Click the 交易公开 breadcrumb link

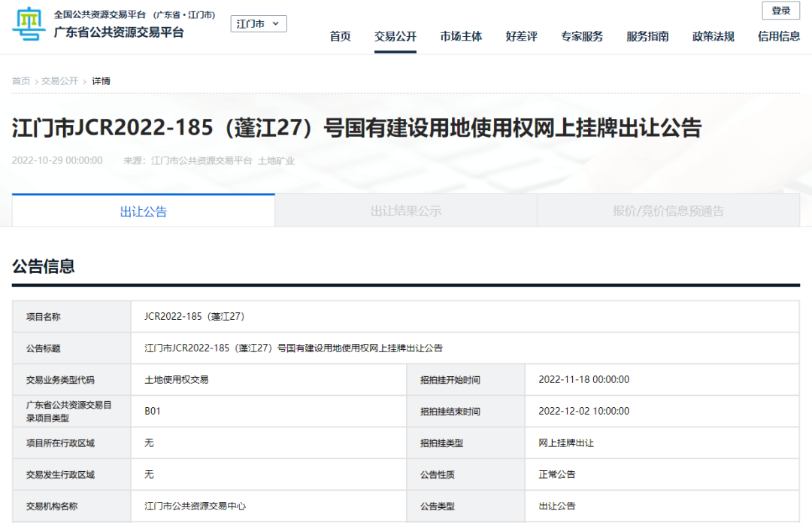(59, 81)
